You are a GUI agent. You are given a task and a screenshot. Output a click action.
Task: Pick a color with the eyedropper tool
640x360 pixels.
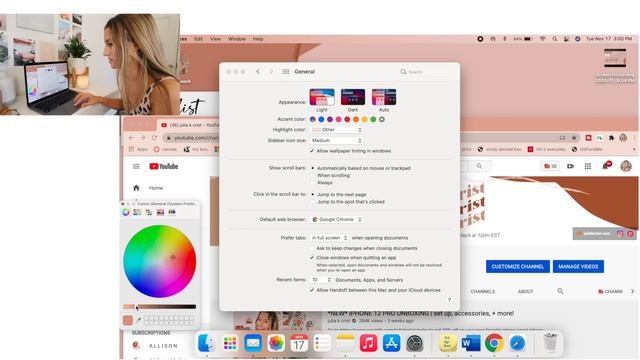pos(139,320)
